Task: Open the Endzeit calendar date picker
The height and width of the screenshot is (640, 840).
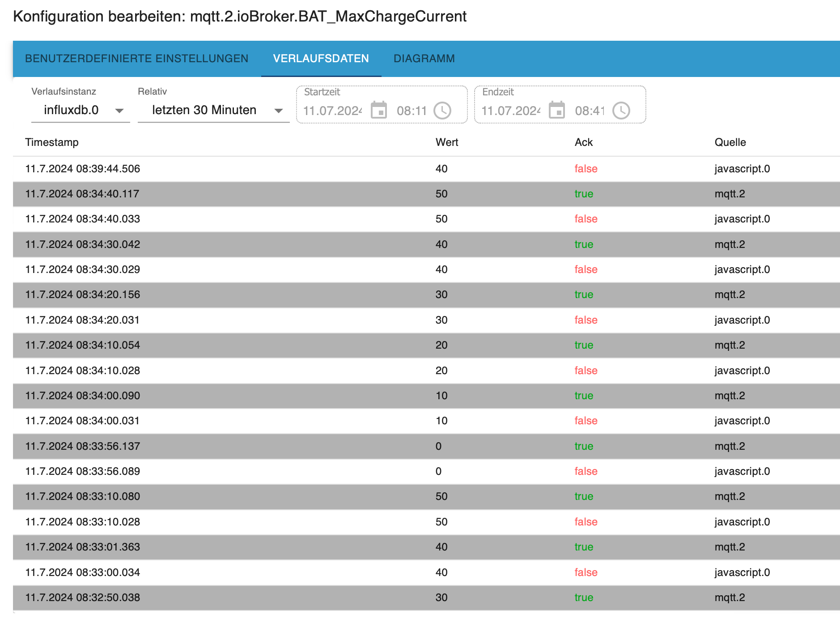Action: pos(557,110)
